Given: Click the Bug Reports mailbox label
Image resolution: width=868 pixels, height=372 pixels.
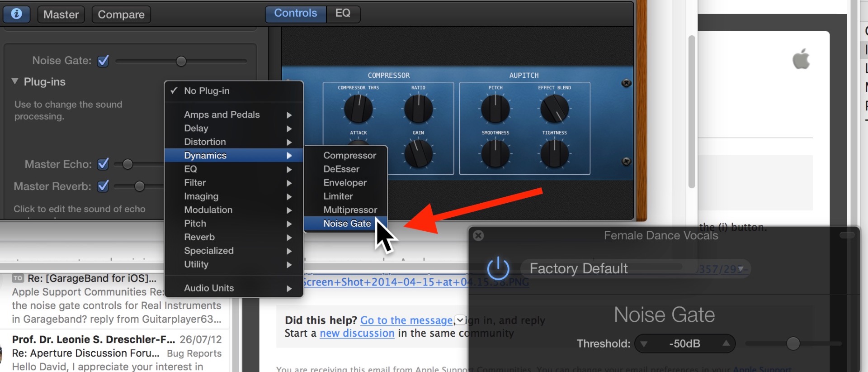Looking at the screenshot, I should [x=194, y=353].
